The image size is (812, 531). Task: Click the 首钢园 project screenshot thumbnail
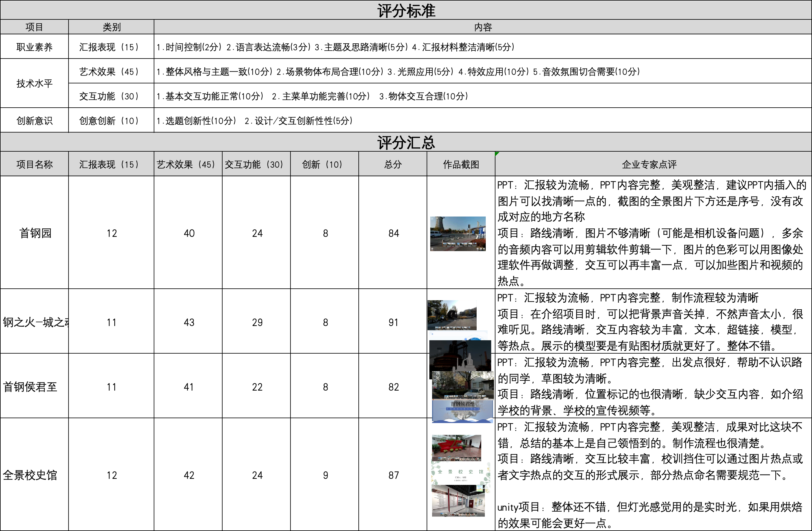[x=458, y=234]
